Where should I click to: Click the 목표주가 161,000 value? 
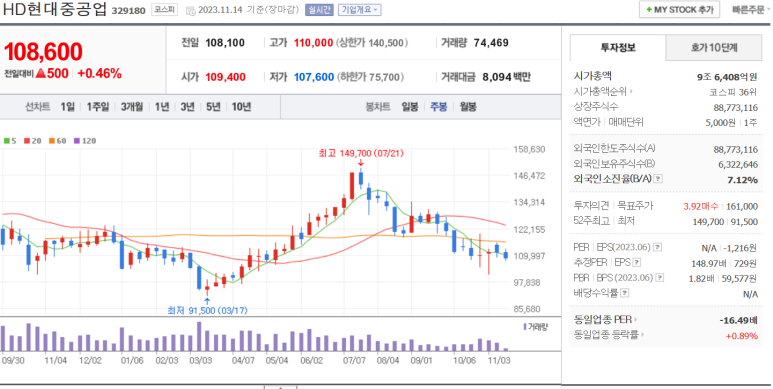point(742,206)
